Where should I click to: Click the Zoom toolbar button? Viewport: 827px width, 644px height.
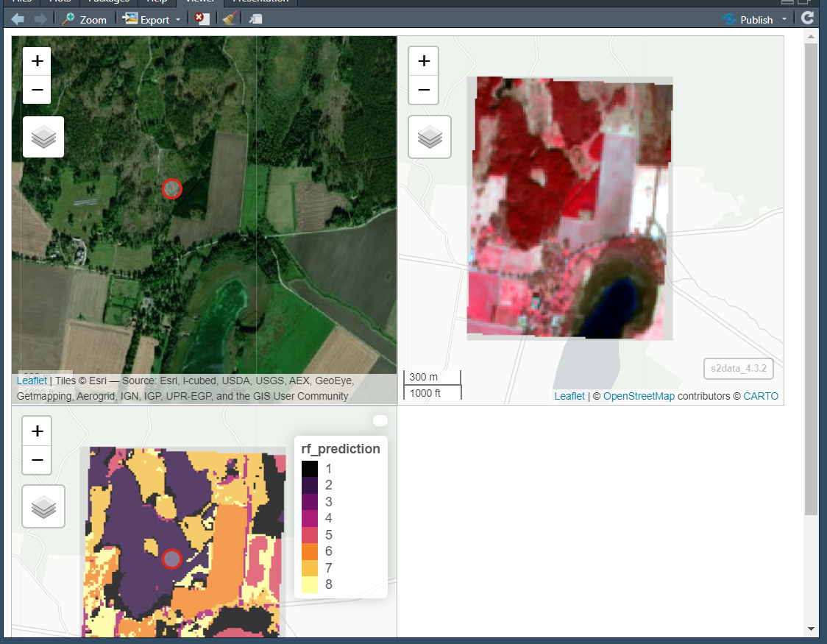click(x=85, y=19)
